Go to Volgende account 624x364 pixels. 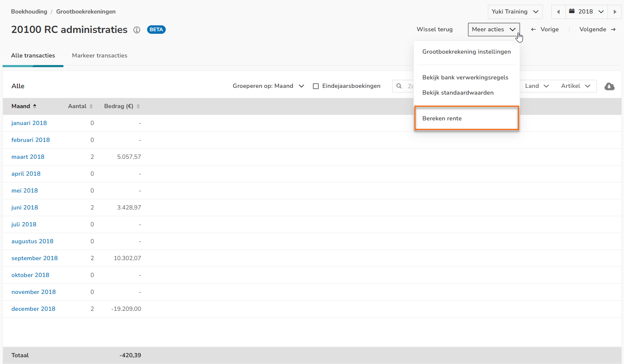(x=597, y=30)
